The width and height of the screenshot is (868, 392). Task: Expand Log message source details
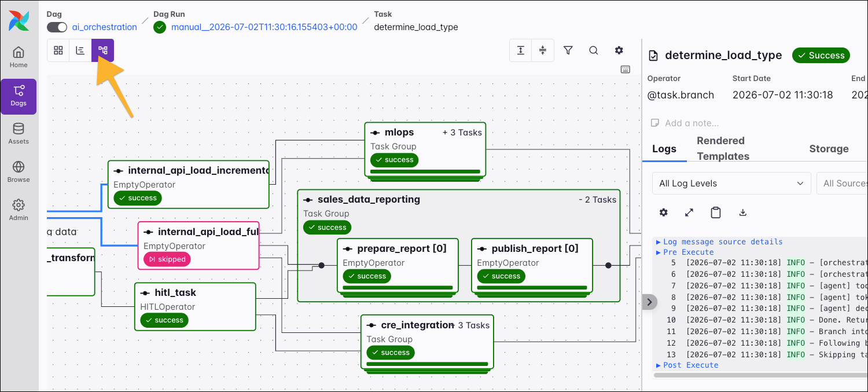click(x=719, y=241)
